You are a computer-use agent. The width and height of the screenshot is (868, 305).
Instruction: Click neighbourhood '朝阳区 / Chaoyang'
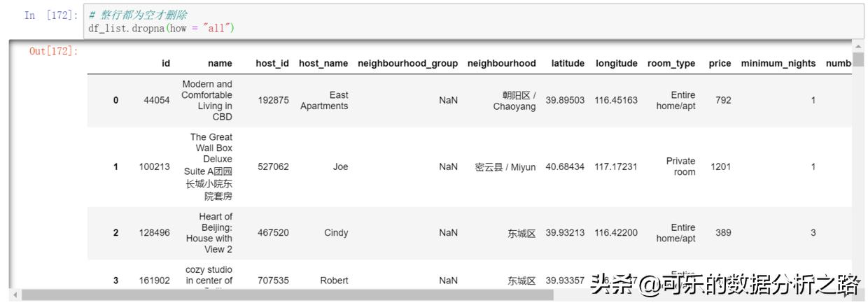coord(514,100)
